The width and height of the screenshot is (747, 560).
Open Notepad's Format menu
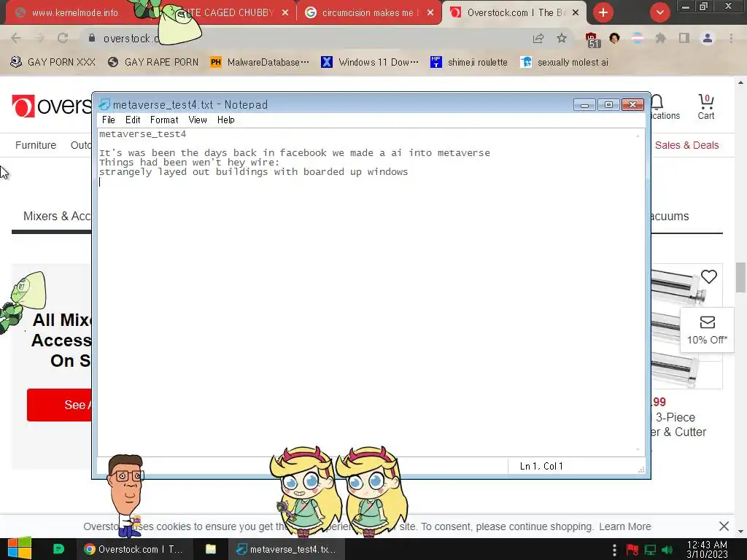click(x=164, y=120)
